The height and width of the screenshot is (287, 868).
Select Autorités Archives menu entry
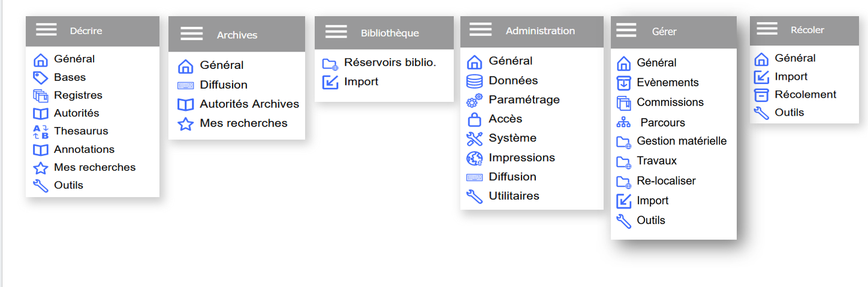point(249,104)
